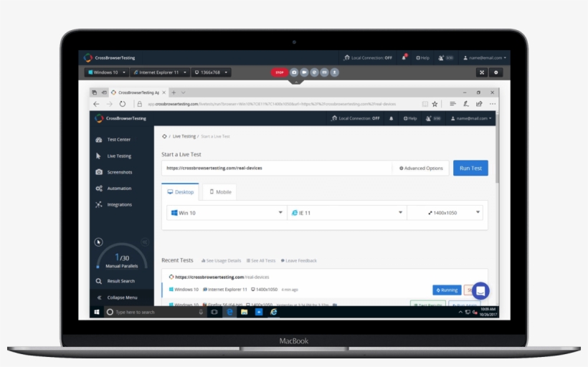Start video recording with the camcorder toolbar icon

point(304,72)
